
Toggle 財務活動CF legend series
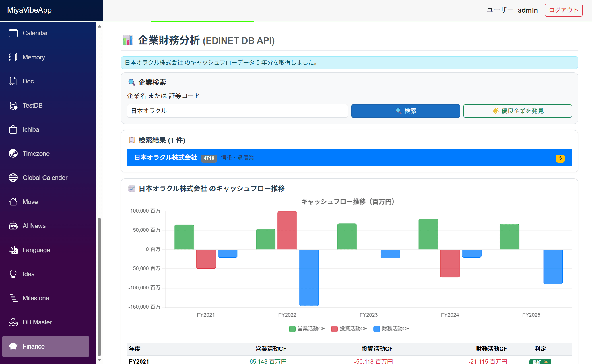[391, 329]
